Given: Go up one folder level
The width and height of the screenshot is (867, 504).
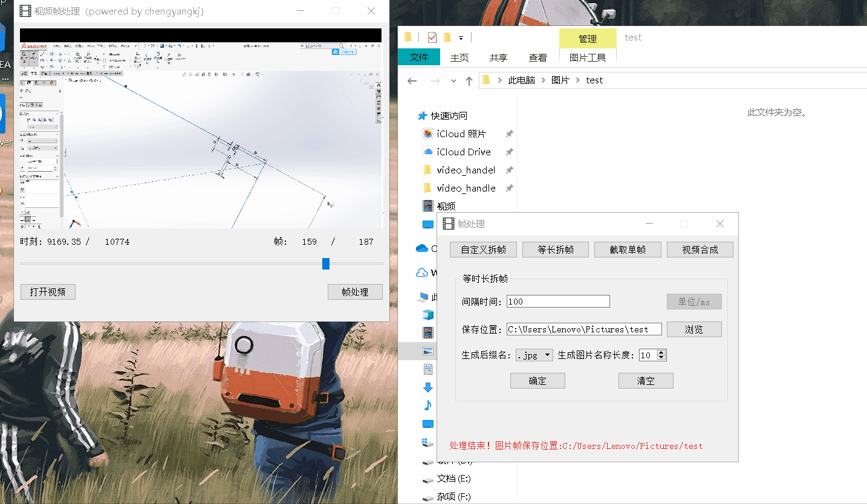Looking at the screenshot, I should pos(469,80).
